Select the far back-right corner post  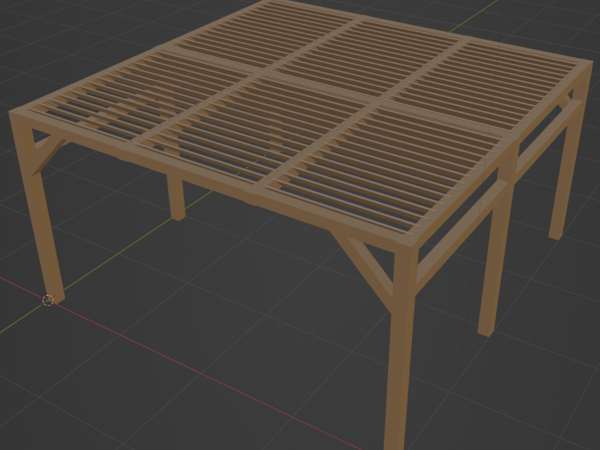click(563, 180)
